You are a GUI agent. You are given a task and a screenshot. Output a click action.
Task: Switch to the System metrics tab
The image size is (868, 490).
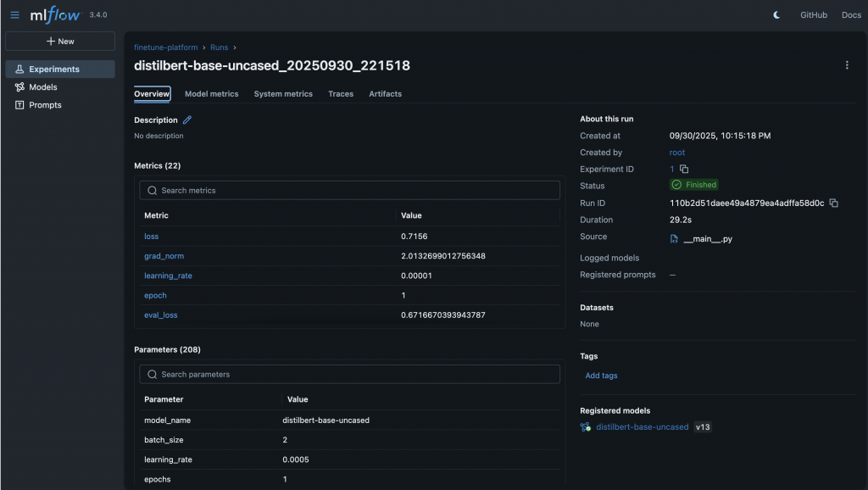click(283, 93)
